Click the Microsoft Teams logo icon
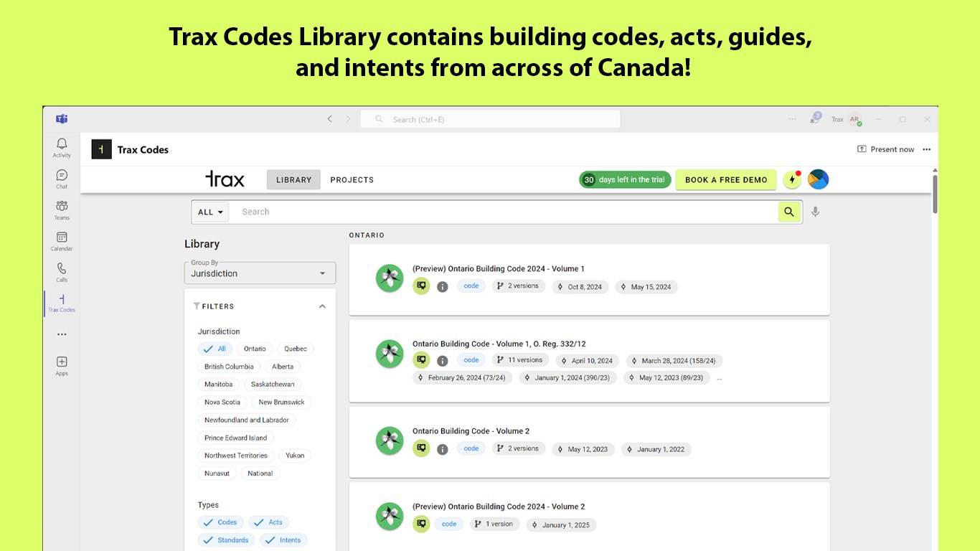The height and width of the screenshot is (551, 980). [62, 119]
